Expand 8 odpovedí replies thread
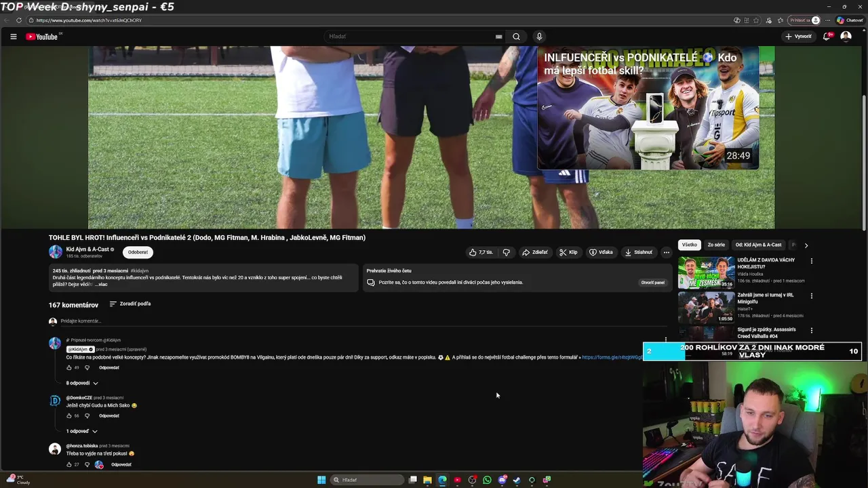 tap(82, 383)
